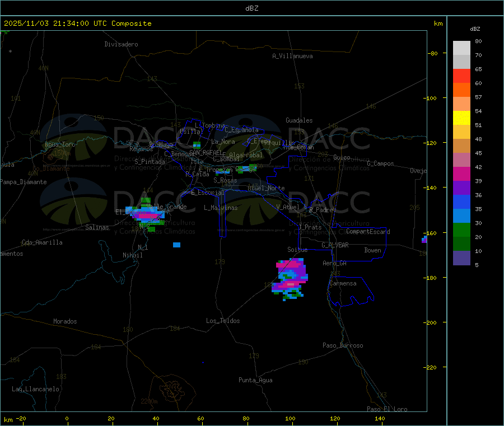
Task: Click the small isolated blue echo east of Nihuil
Action: (x=176, y=245)
